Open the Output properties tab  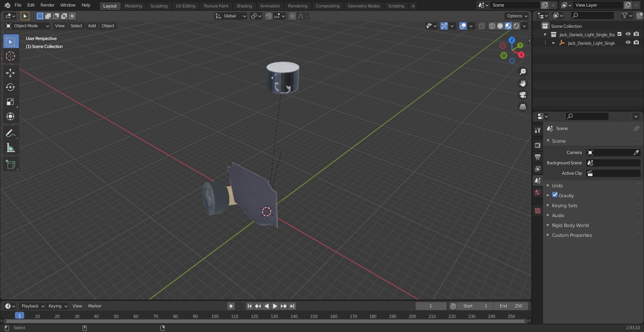click(x=537, y=157)
